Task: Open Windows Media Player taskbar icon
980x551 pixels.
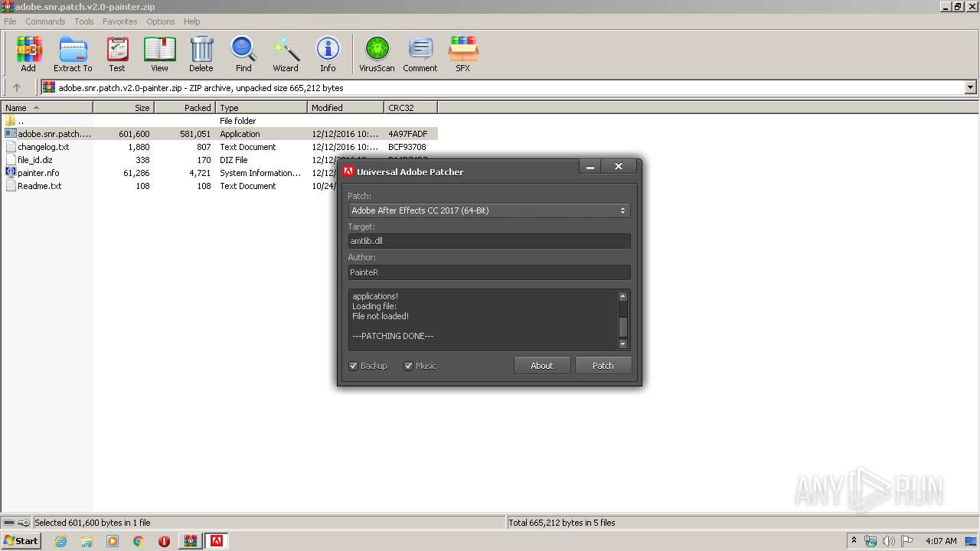Action: pos(113,541)
